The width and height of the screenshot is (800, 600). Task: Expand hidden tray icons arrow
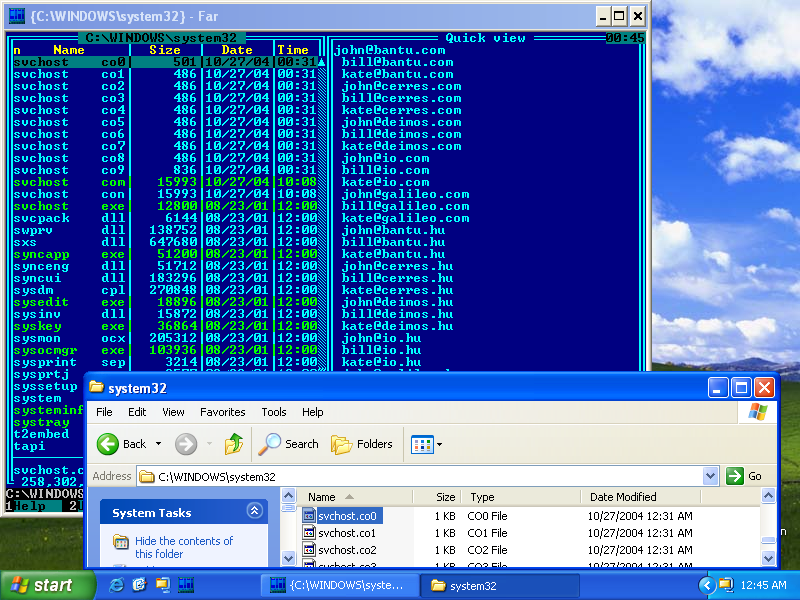[x=707, y=585]
